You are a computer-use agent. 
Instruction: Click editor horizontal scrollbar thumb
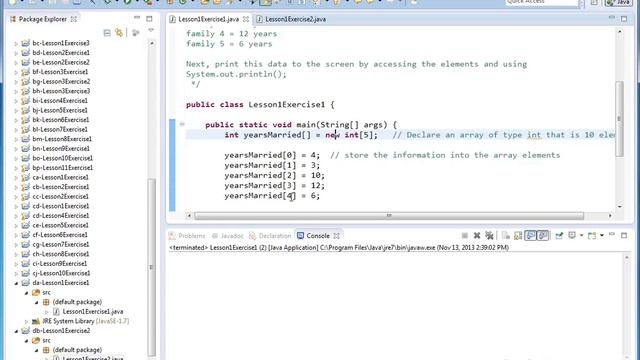389,216
